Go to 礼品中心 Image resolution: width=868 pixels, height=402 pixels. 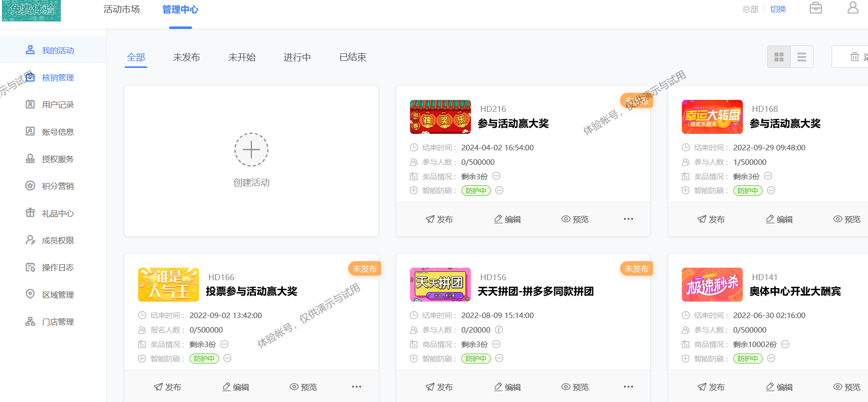[x=53, y=213]
